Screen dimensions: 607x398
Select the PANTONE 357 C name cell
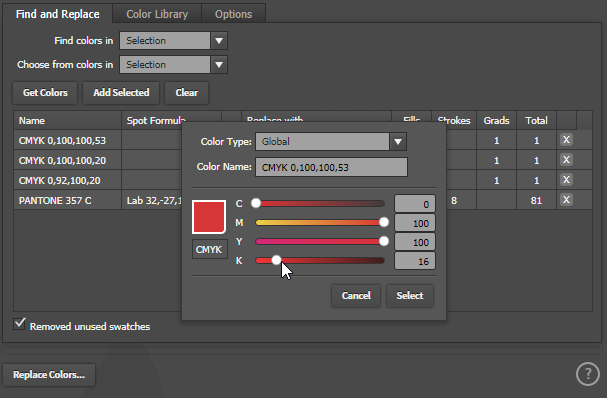[x=68, y=200]
